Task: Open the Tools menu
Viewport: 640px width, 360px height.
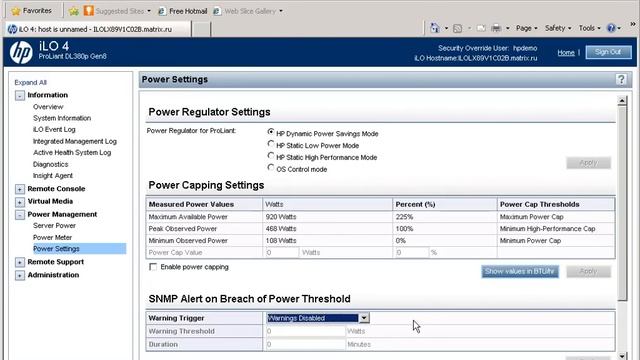Action: pos(589,28)
